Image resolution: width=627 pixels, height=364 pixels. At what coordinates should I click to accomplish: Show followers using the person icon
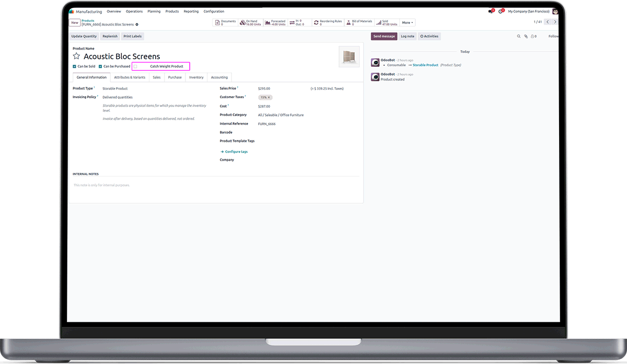point(533,37)
